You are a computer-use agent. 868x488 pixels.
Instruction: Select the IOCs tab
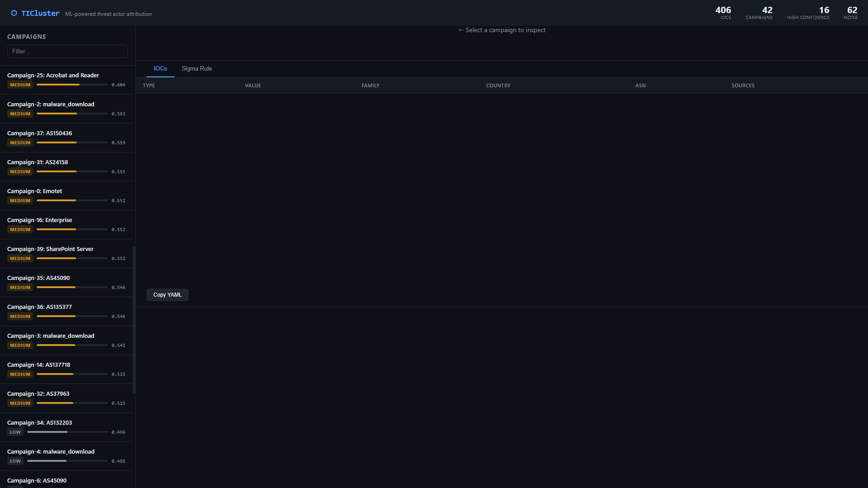point(160,69)
